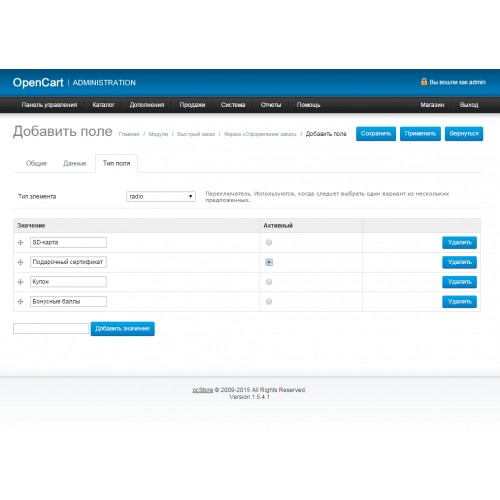Viewport: 500px width, 500px height.
Task: Focus the empty new value input field
Action: coord(51,328)
